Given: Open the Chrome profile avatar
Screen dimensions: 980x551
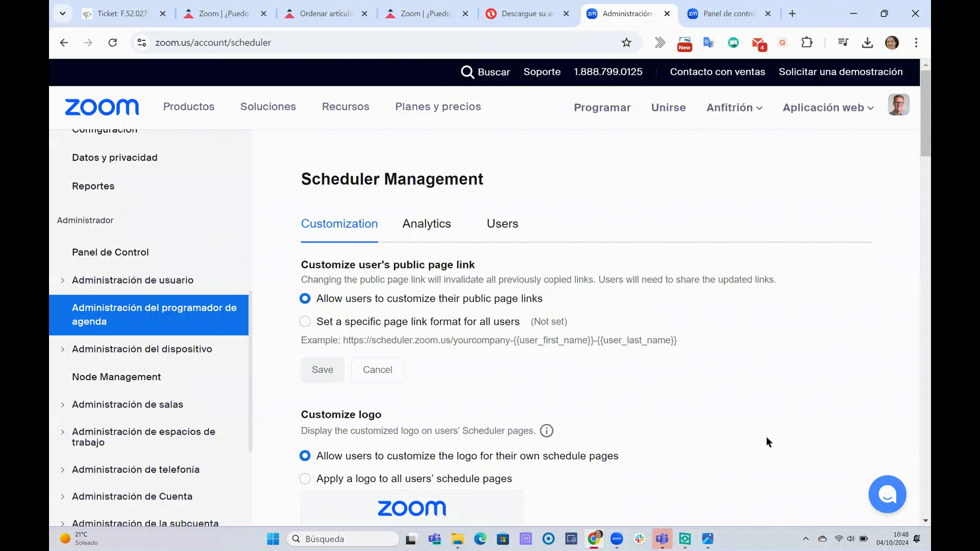Looking at the screenshot, I should pos(892,43).
